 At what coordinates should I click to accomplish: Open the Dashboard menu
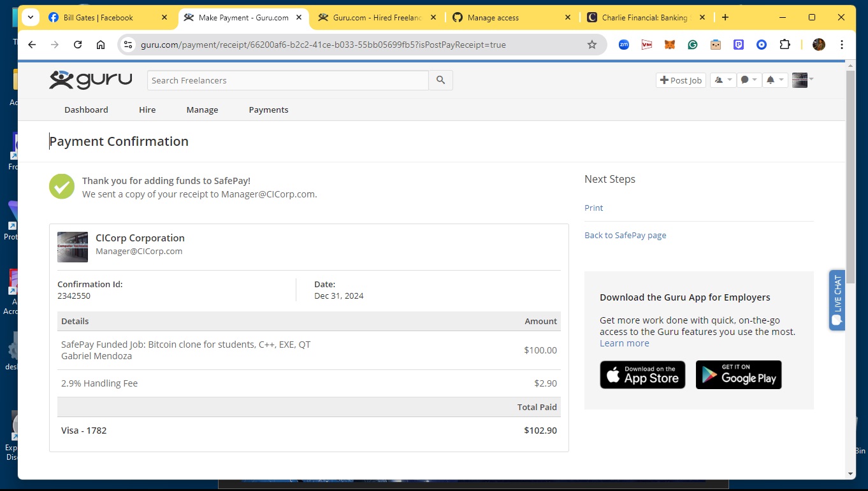[86, 110]
